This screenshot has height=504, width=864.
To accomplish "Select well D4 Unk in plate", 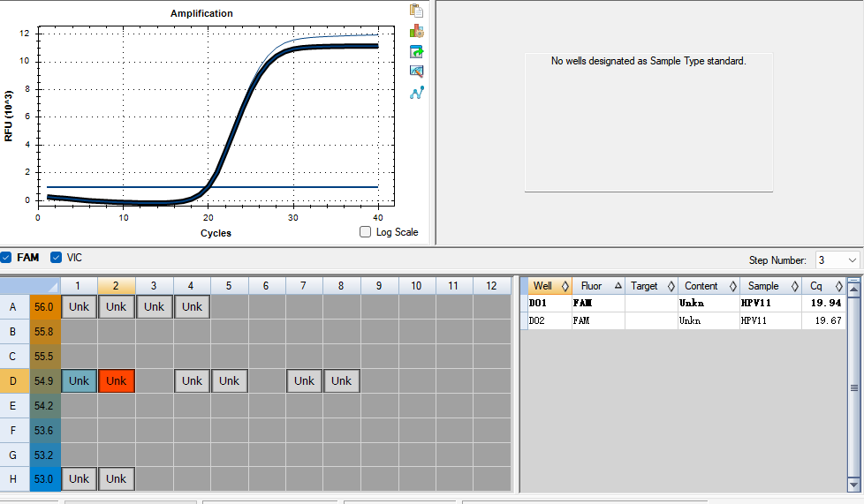I will (x=192, y=380).
